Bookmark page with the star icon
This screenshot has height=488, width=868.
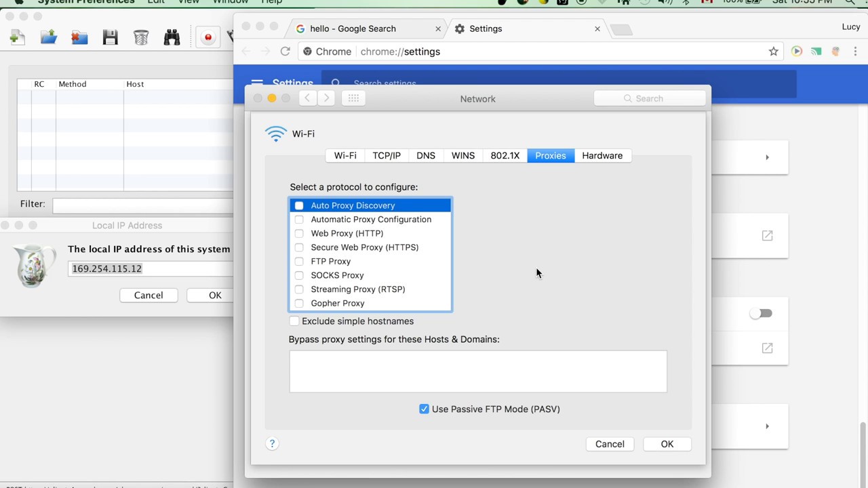tap(773, 52)
